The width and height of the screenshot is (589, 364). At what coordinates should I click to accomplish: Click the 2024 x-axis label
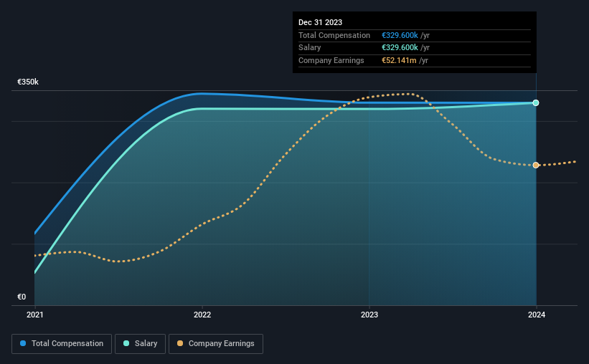pos(537,315)
